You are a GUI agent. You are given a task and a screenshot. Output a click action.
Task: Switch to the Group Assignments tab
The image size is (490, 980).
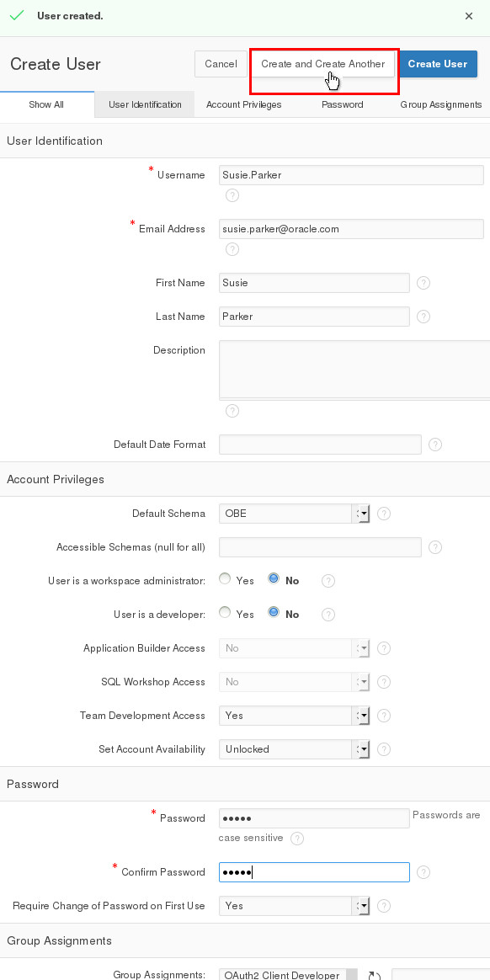[x=439, y=104]
